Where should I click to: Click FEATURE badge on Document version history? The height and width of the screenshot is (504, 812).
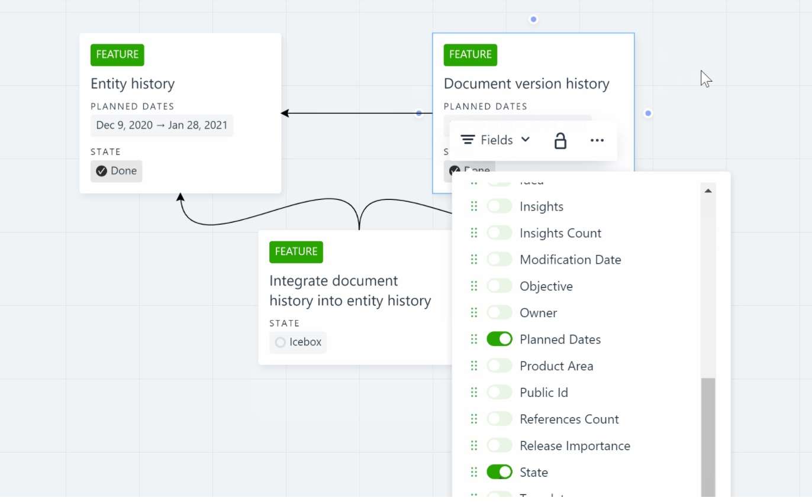(471, 54)
